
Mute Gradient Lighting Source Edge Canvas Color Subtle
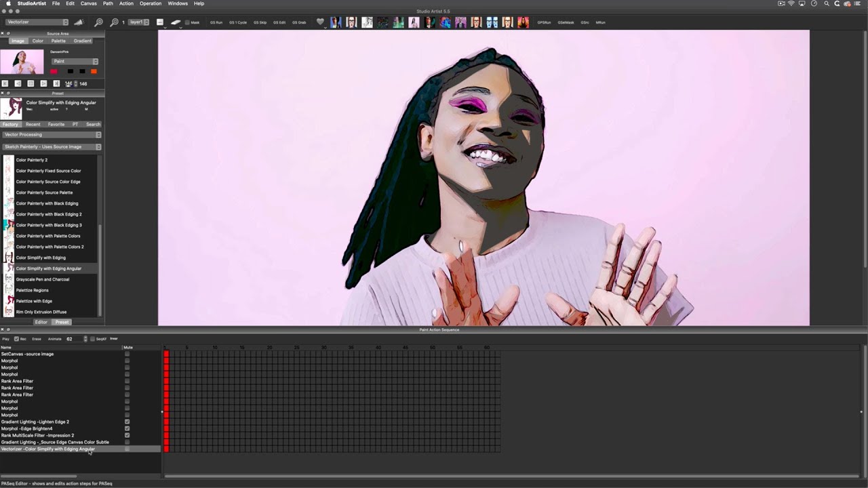(x=127, y=442)
